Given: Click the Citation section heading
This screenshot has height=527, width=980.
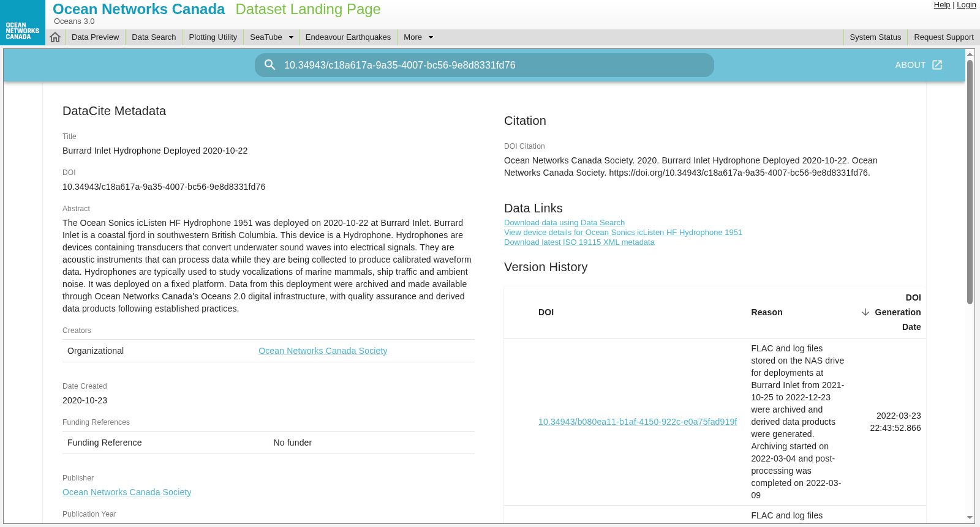Looking at the screenshot, I should (525, 121).
